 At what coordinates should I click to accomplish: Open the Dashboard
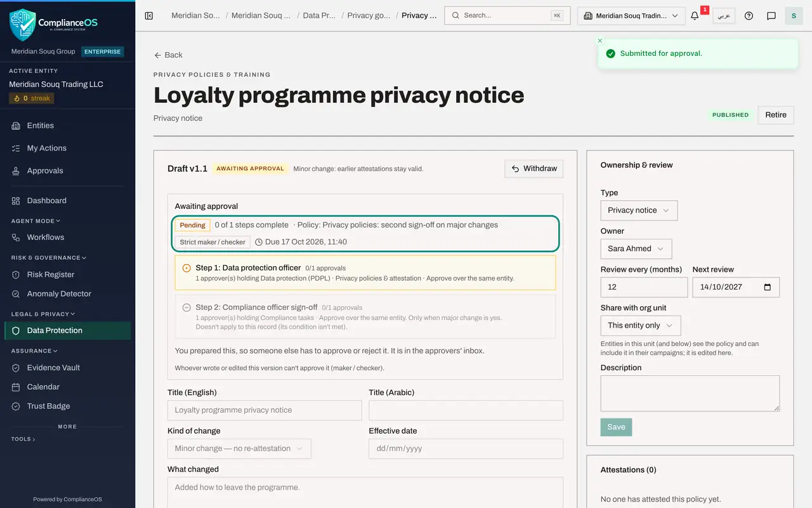pos(67,201)
